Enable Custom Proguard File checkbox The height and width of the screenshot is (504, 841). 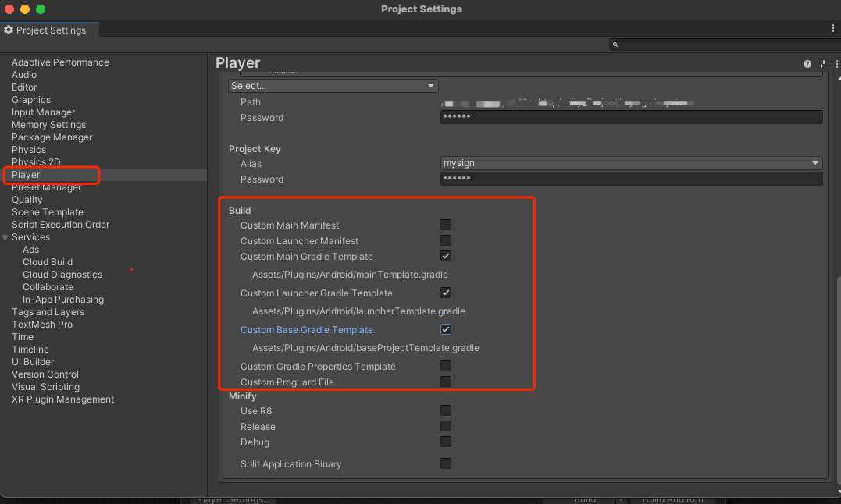click(x=446, y=382)
